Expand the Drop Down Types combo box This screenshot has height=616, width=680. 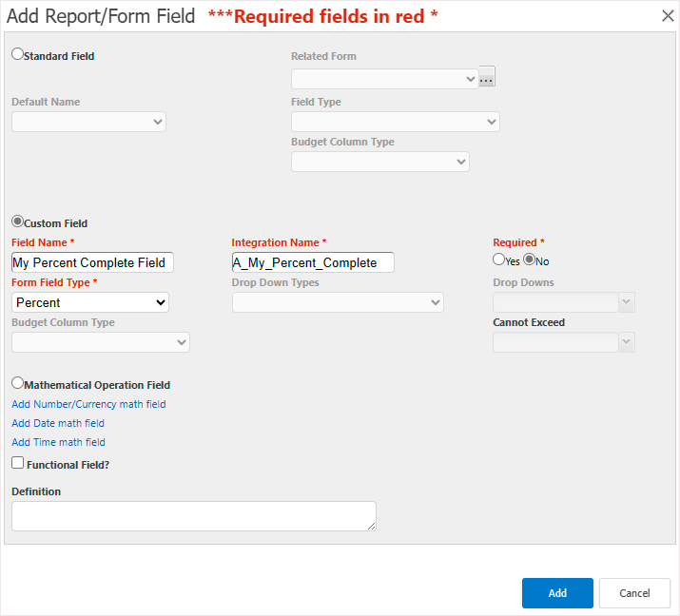pyautogui.click(x=338, y=302)
